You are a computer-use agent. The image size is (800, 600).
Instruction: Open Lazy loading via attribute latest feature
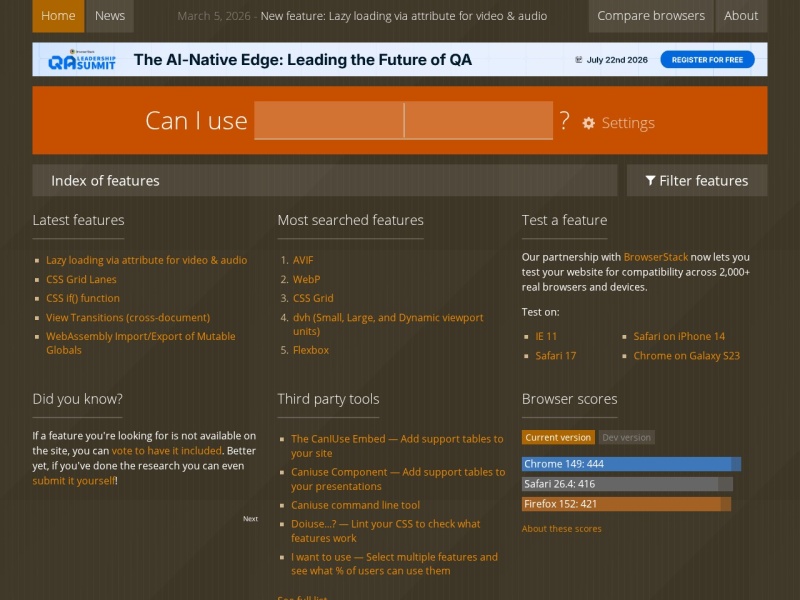point(146,260)
